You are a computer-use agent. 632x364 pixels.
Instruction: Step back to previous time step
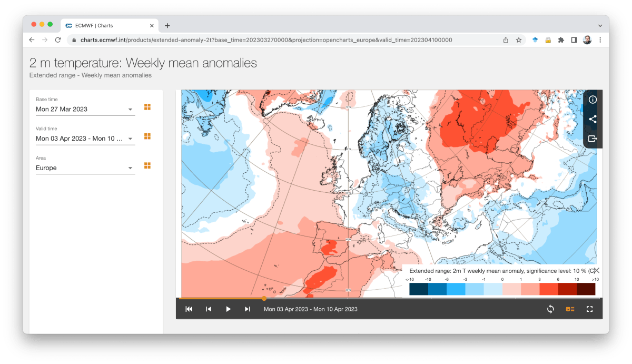(x=209, y=309)
